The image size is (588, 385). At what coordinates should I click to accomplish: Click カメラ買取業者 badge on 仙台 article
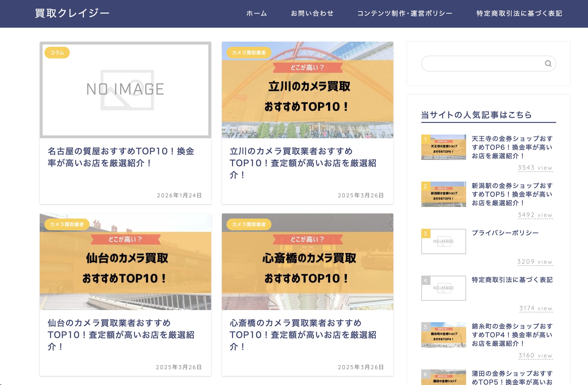click(67, 224)
